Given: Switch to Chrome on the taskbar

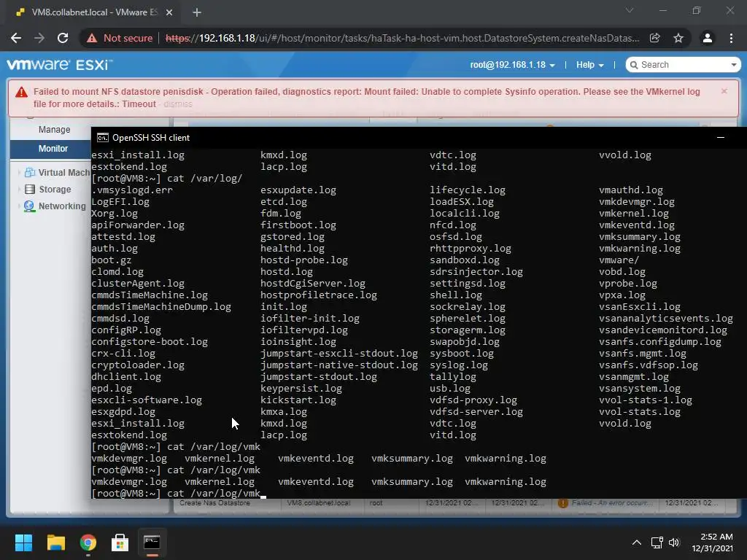Looking at the screenshot, I should pyautogui.click(x=88, y=542).
